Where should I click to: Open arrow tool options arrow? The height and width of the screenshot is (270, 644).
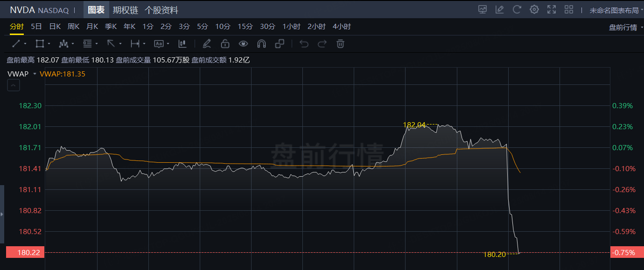tap(120, 44)
